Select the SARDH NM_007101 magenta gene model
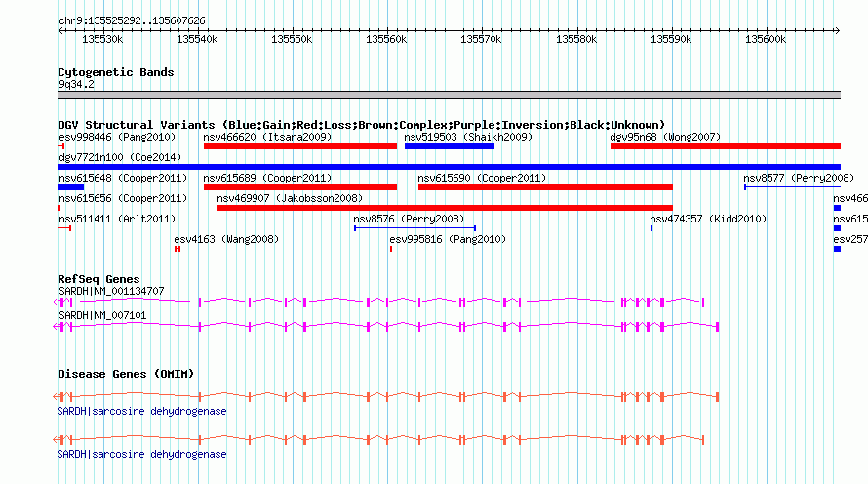The image size is (868, 484). click(385, 326)
